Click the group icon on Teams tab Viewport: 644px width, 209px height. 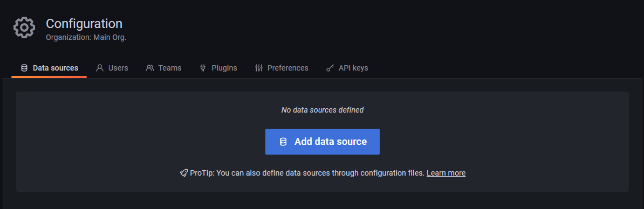point(150,68)
